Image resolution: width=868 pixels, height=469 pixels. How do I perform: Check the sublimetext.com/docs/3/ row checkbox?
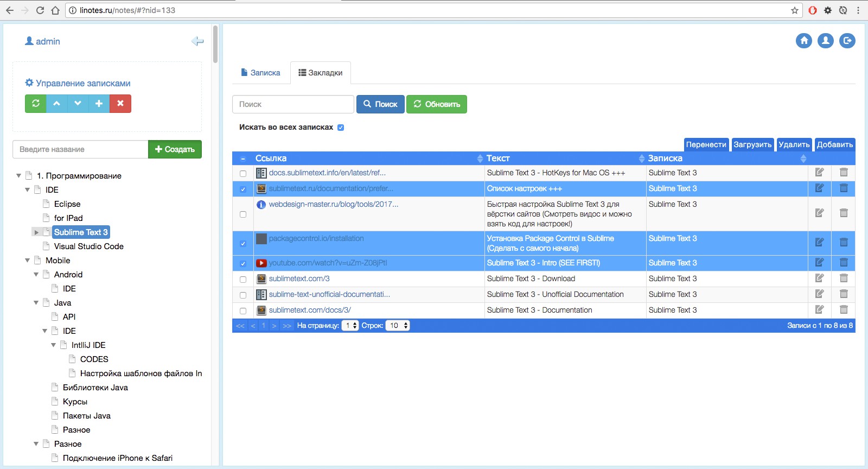[243, 311]
